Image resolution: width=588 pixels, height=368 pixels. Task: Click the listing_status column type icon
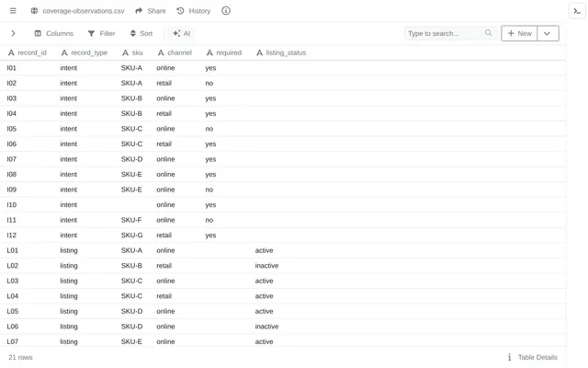pyautogui.click(x=259, y=52)
